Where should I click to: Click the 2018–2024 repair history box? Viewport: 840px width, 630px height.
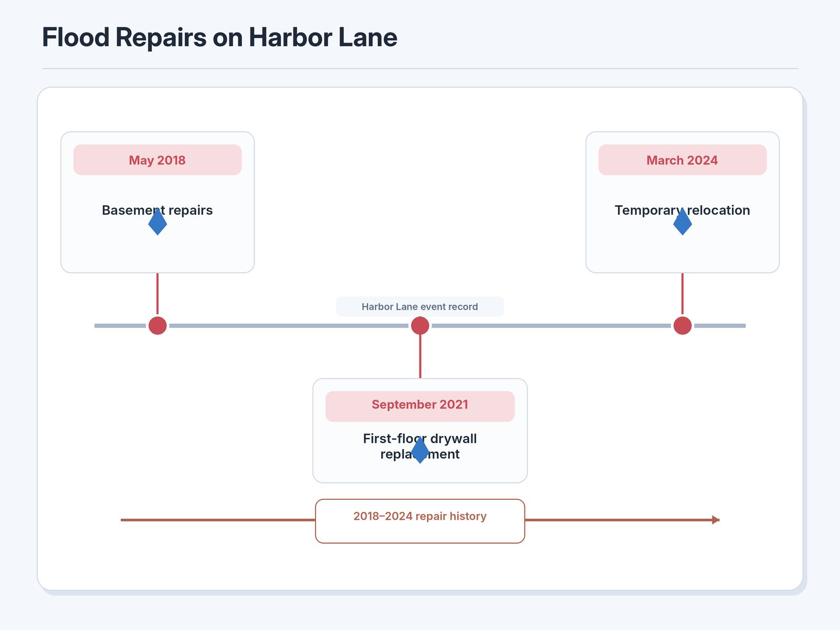point(420,521)
